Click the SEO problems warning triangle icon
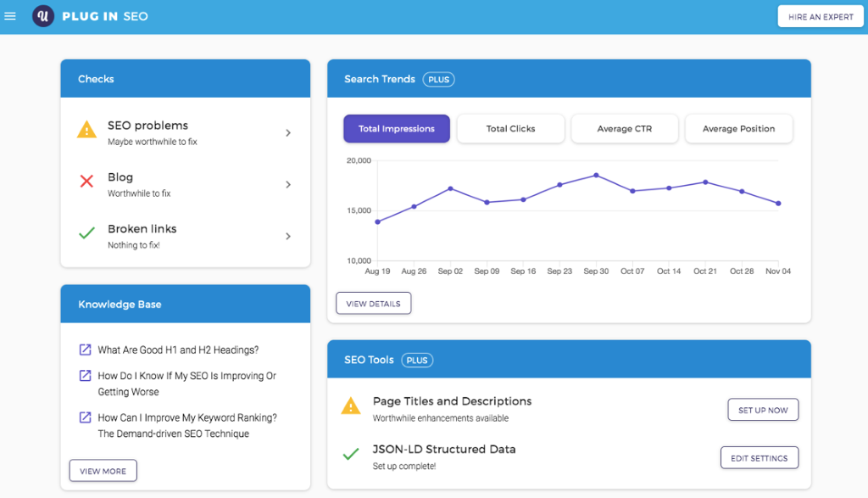 click(x=86, y=130)
